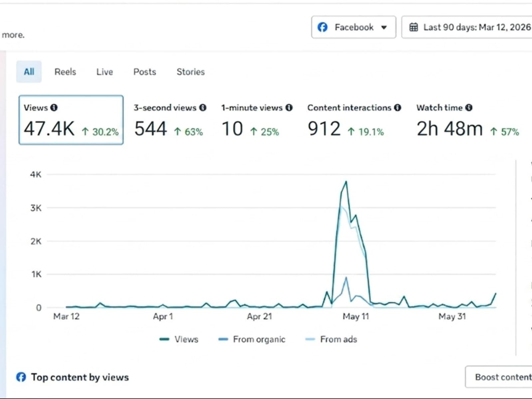Click the 30.2% views increase indicator
Image resolution: width=532 pixels, height=399 pixels.
tap(100, 132)
